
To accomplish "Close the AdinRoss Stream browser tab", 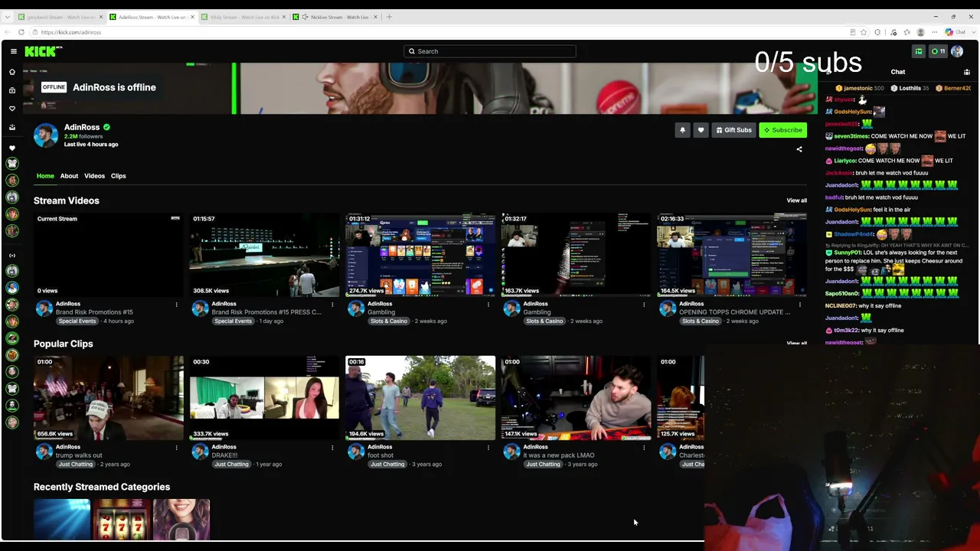I will [x=192, y=17].
